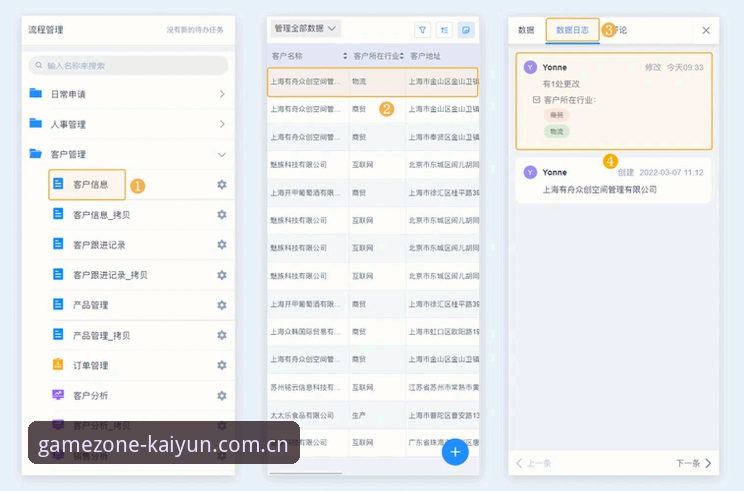Open 客户信息_拷贝 form in sidebar

click(x=102, y=214)
